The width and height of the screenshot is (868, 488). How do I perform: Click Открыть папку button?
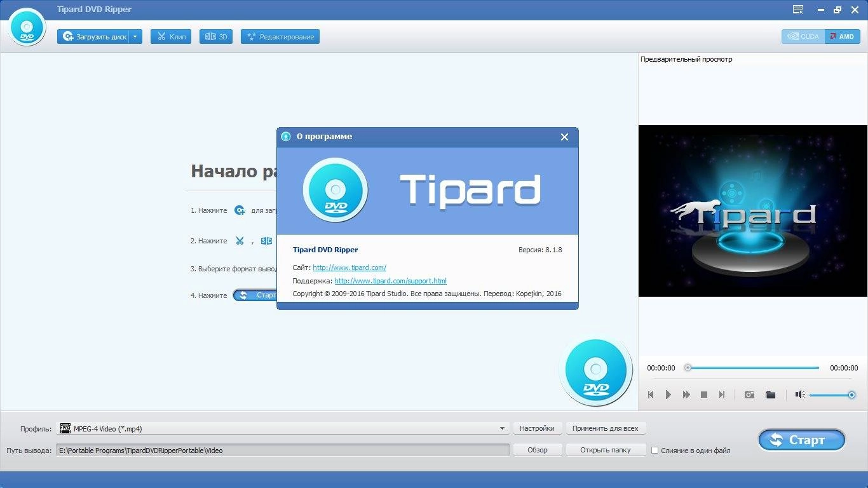pos(606,450)
